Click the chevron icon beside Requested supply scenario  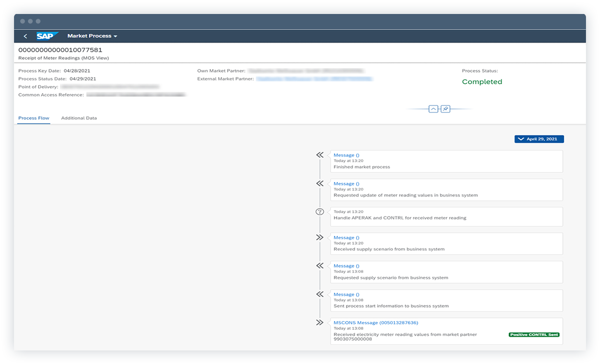320,265
